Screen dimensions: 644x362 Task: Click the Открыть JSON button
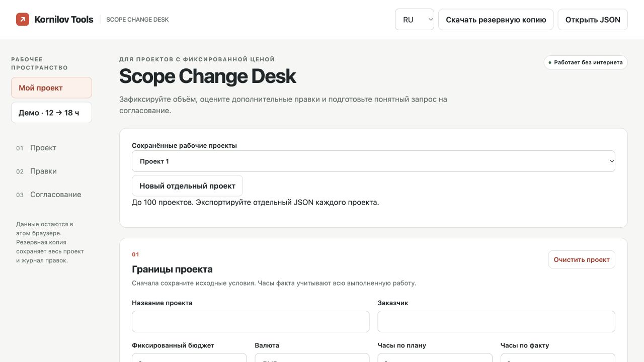593,20
